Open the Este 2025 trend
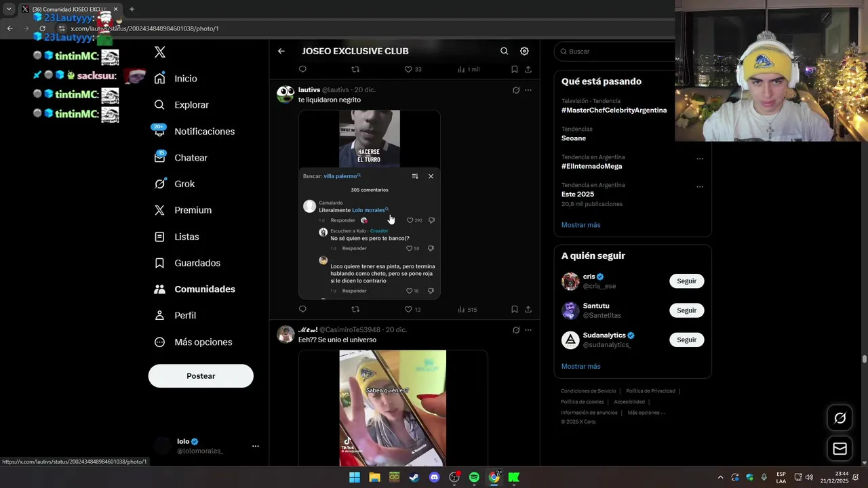 578,194
